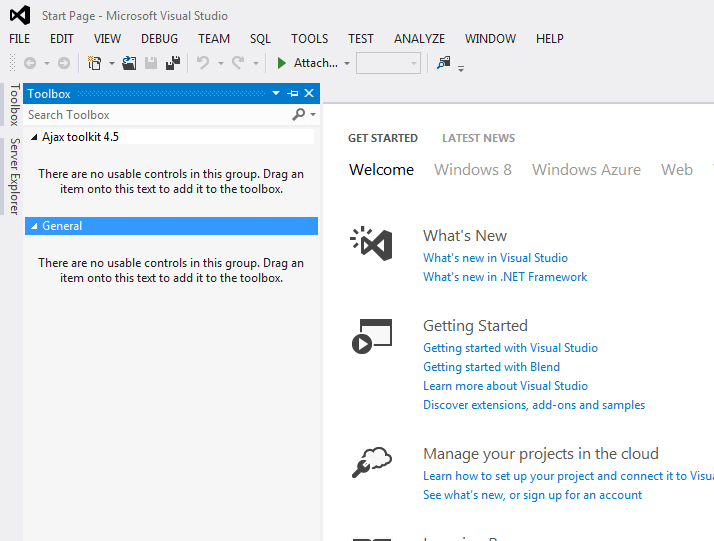714x541 pixels.
Task: Open the Redo history dropdown arrow
Action: (256, 63)
